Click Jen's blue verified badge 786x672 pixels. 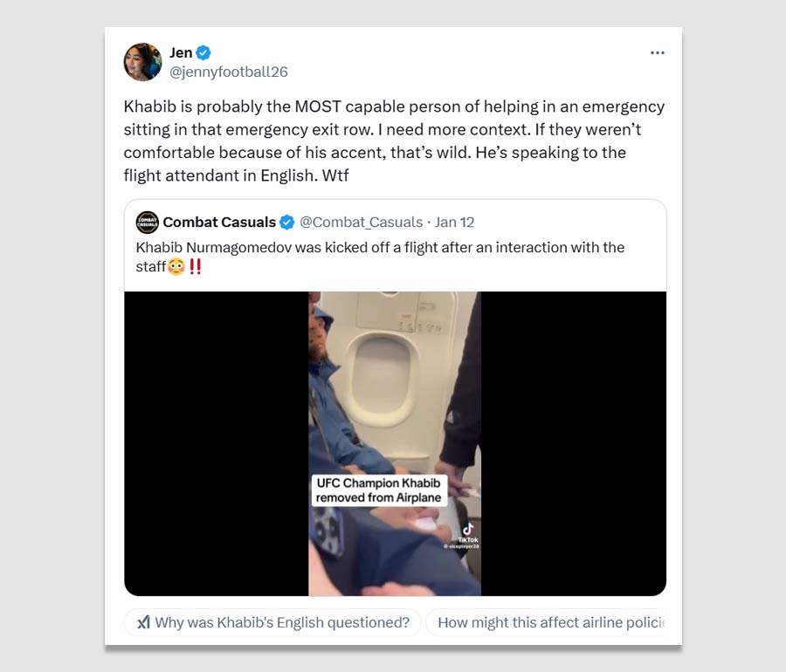203,52
